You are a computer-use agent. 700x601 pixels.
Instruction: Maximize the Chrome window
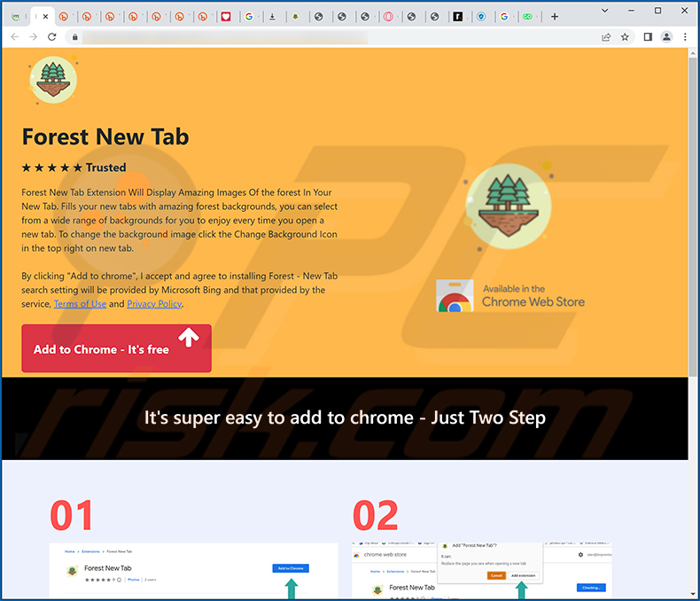click(658, 11)
